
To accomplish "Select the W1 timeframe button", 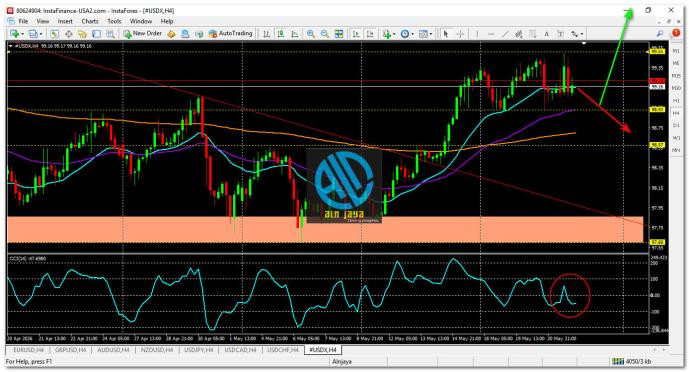I will click(x=676, y=138).
